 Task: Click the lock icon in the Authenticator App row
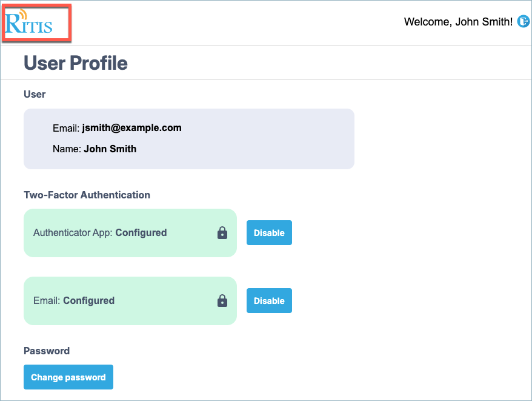pyautogui.click(x=222, y=233)
